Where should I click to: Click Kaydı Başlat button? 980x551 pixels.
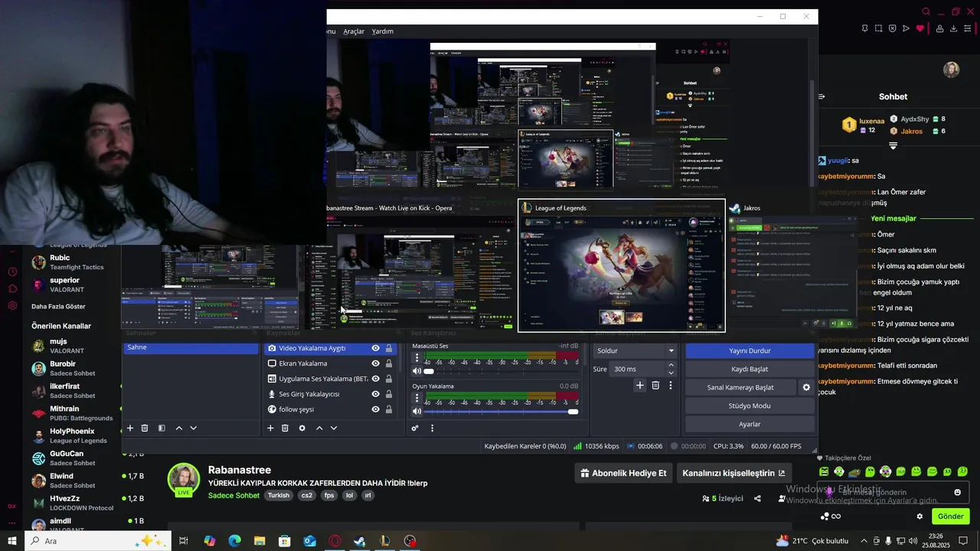tap(750, 369)
